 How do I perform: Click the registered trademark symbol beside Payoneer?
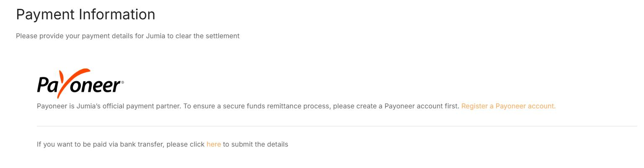tap(122, 82)
